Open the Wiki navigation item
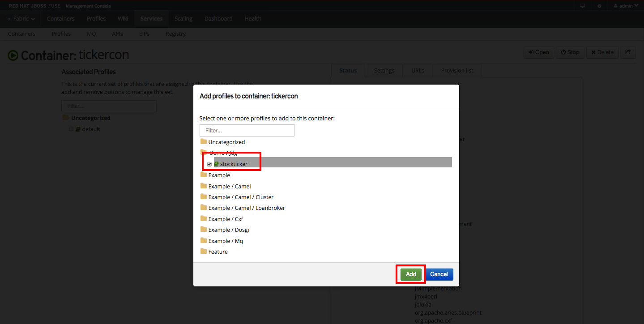The height and width of the screenshot is (324, 644). tap(123, 19)
